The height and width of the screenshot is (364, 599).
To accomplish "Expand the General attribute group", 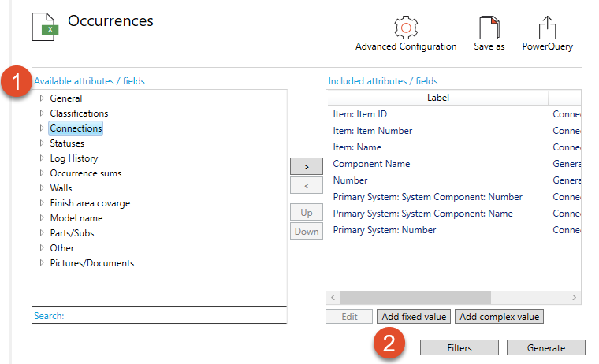I will click(43, 98).
